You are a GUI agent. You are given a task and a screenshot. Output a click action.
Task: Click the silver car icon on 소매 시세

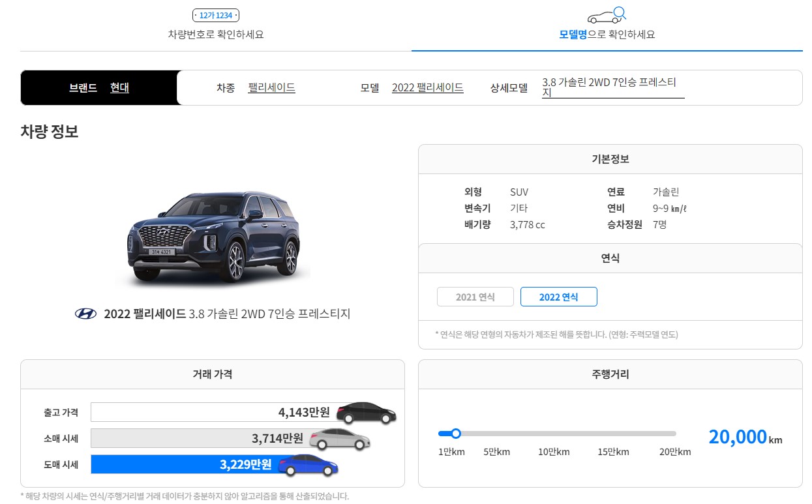(339, 439)
